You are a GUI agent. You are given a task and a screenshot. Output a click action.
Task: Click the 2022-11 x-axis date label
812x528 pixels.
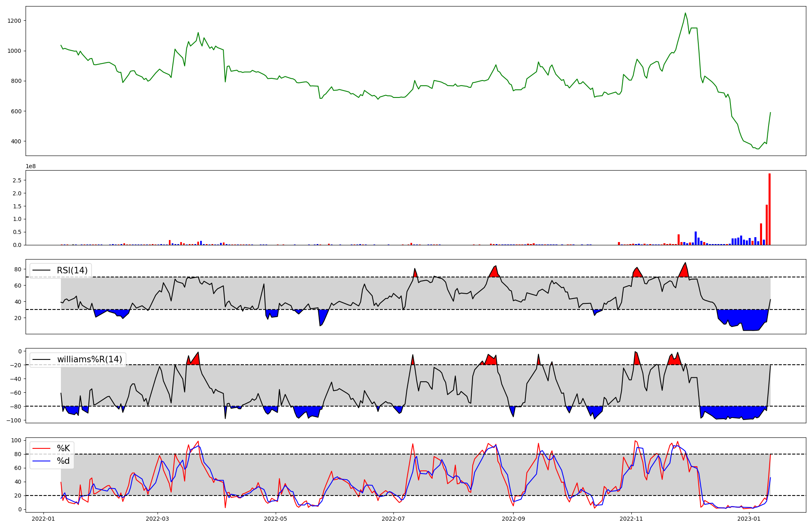[x=631, y=519]
